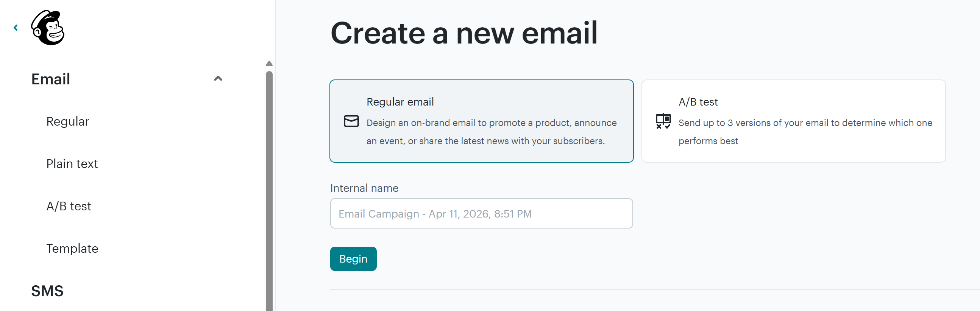
Task: Click the Mailchimp Freddie monkey logo
Action: [48, 28]
